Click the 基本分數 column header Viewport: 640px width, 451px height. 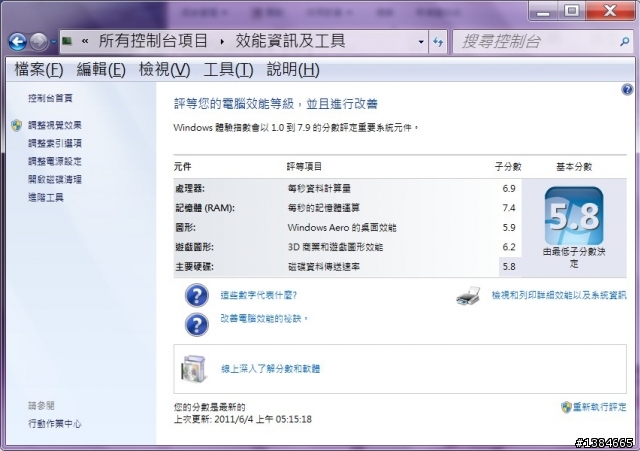click(x=574, y=167)
